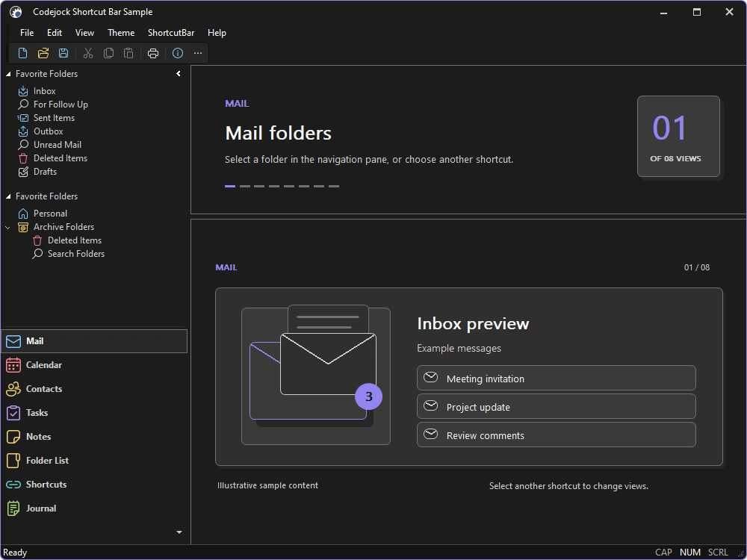This screenshot has height=560, width=747.
Task: Open the View menu
Action: [84, 33]
